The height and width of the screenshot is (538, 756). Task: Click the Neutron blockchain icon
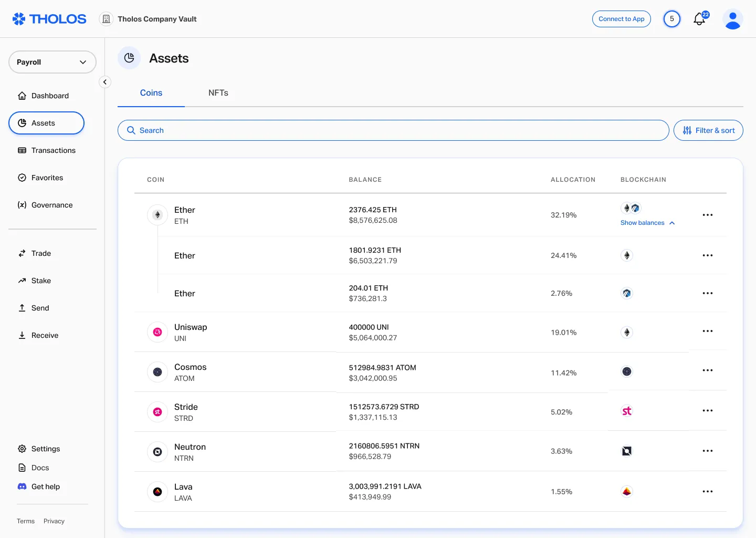(x=627, y=451)
